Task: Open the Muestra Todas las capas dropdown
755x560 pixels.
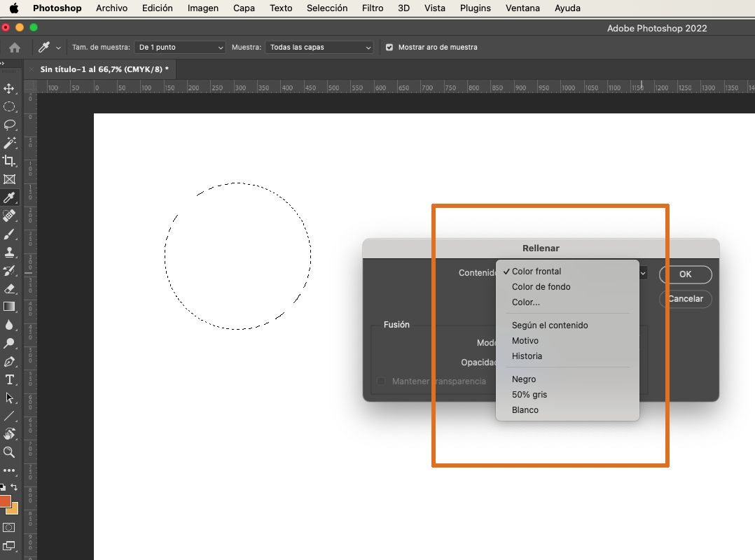Action: [319, 47]
